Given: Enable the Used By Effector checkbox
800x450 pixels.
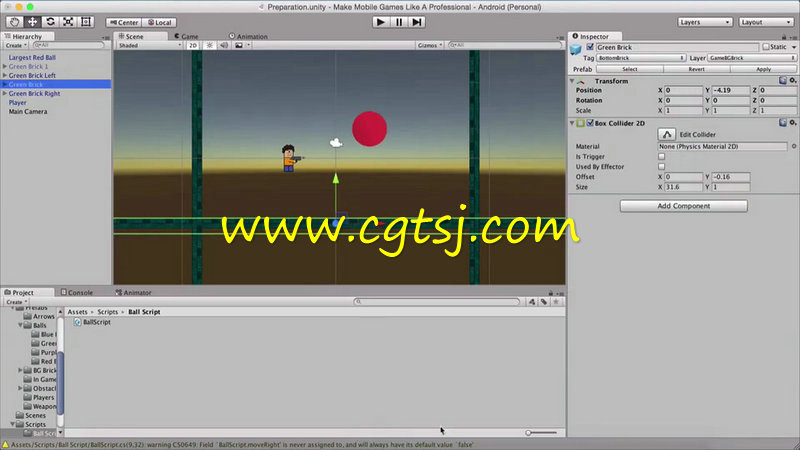Looking at the screenshot, I should coord(662,167).
